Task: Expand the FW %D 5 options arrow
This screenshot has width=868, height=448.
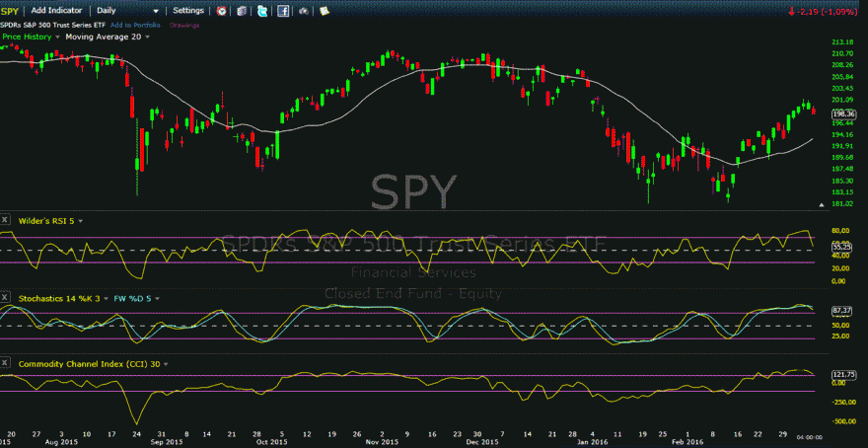Action: click(x=157, y=298)
